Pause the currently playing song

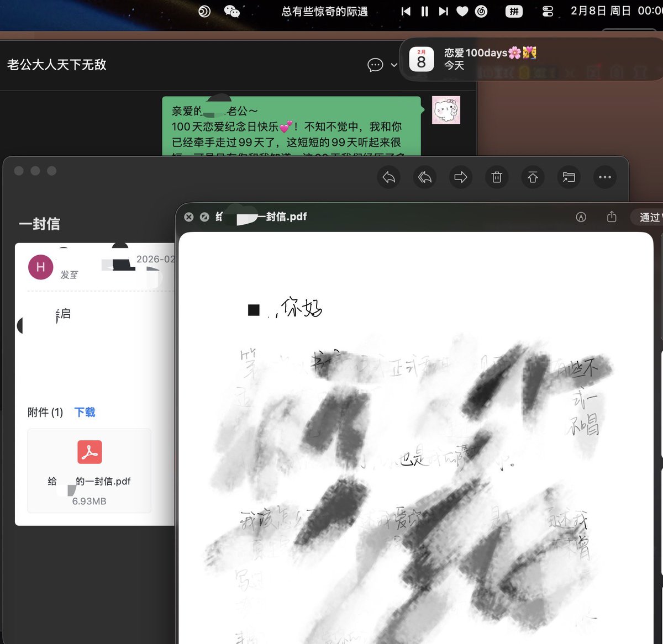[425, 10]
